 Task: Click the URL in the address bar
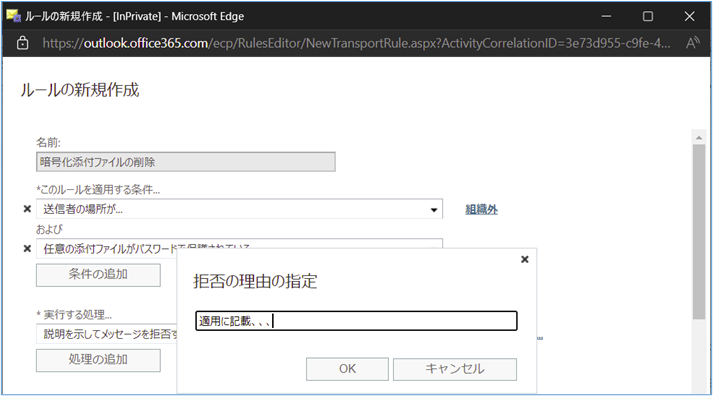[x=356, y=43]
